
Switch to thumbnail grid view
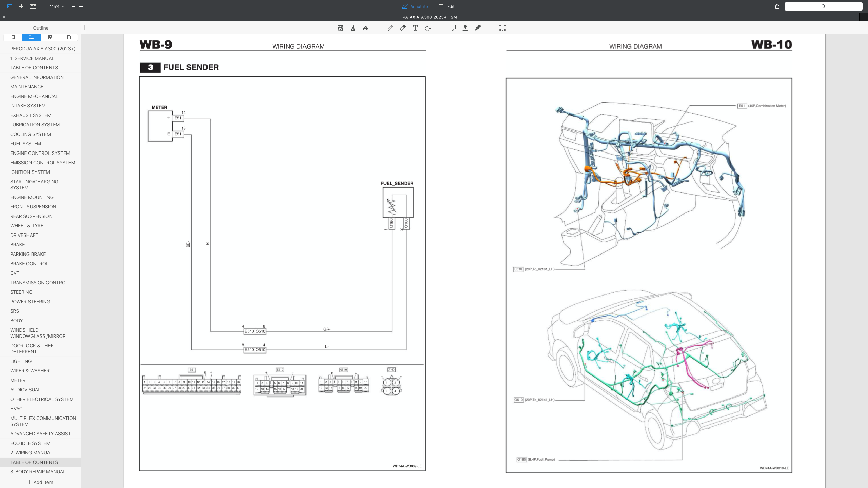[21, 6]
